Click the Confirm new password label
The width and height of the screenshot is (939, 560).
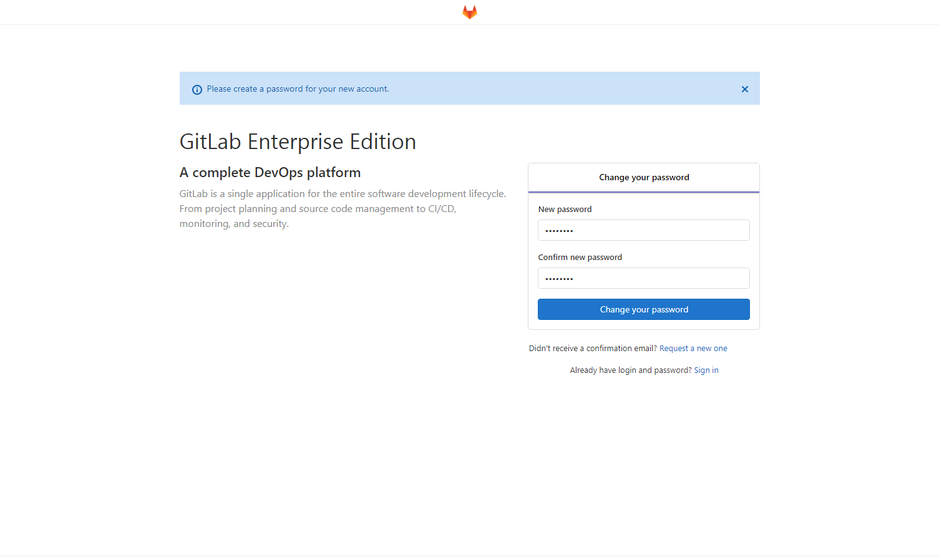580,258
